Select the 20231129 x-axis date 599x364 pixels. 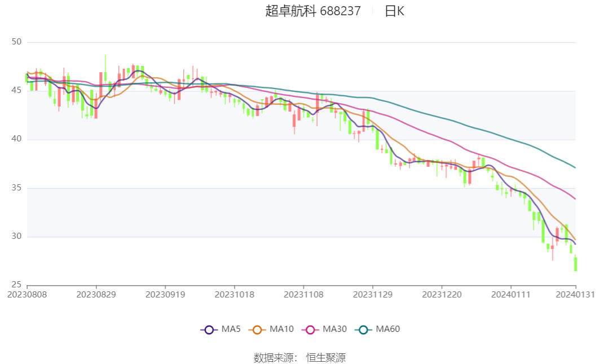click(373, 294)
